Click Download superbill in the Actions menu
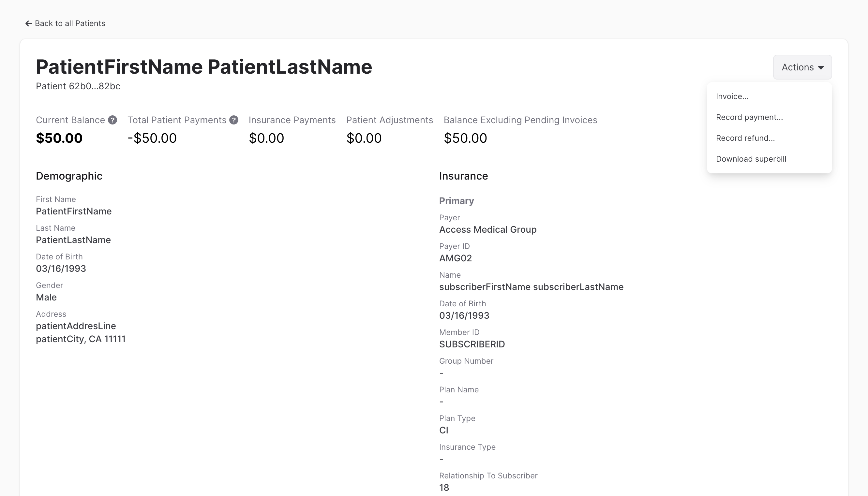Screen dimensions: 868x496 click(751, 159)
